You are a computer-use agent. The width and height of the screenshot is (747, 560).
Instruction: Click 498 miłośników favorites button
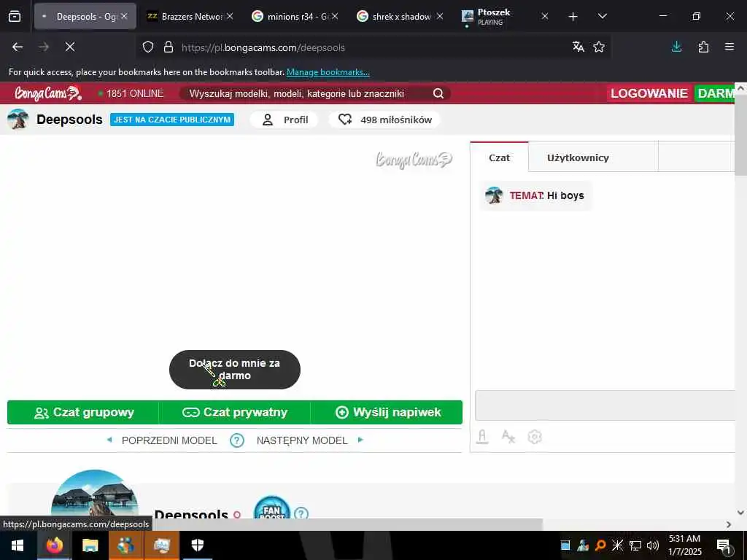click(x=385, y=120)
